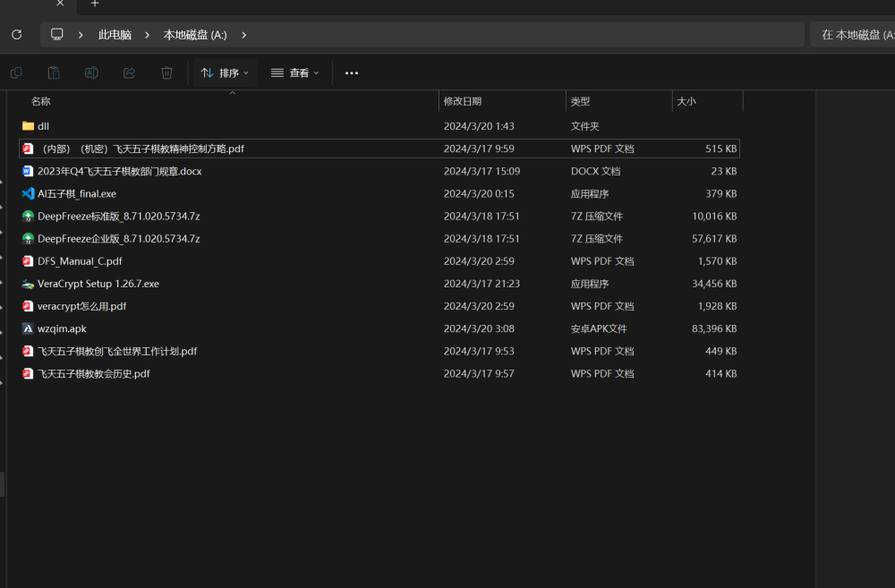This screenshot has width=895, height=588.
Task: Click the search box for 本地磁盘
Action: click(855, 35)
